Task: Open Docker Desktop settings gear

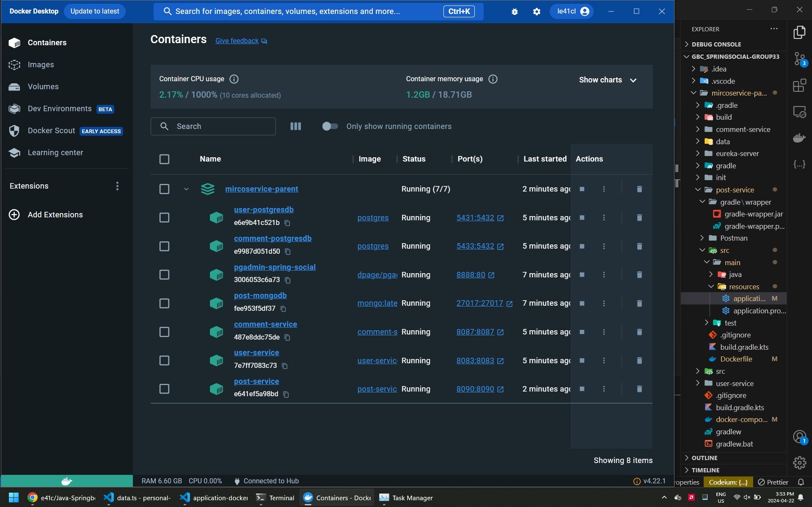Action: [537, 11]
